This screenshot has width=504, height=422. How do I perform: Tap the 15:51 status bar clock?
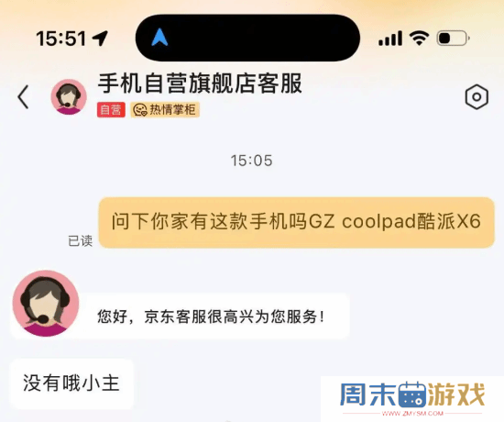[x=61, y=39]
